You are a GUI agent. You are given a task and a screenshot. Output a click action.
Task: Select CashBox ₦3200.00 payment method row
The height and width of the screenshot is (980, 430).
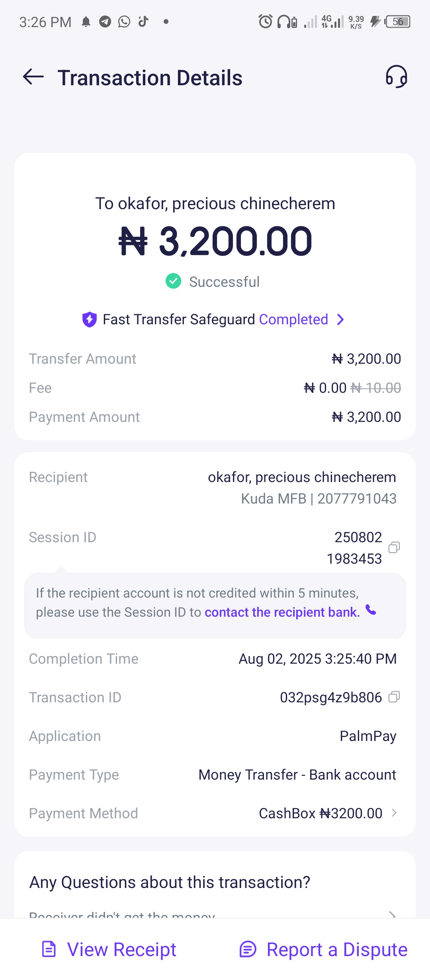pyautogui.click(x=321, y=813)
